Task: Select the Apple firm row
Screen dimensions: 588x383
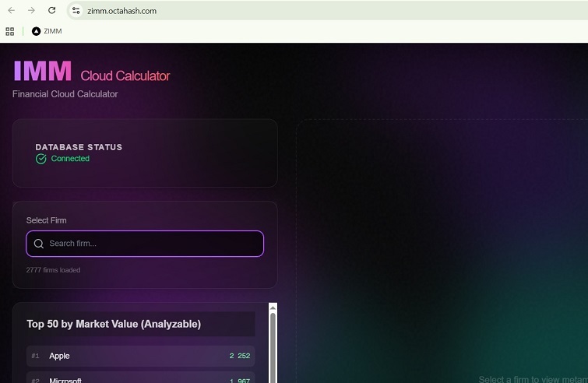Action: click(x=141, y=356)
